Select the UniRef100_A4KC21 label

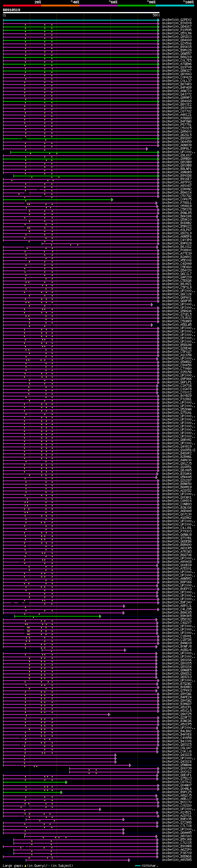point(177,115)
